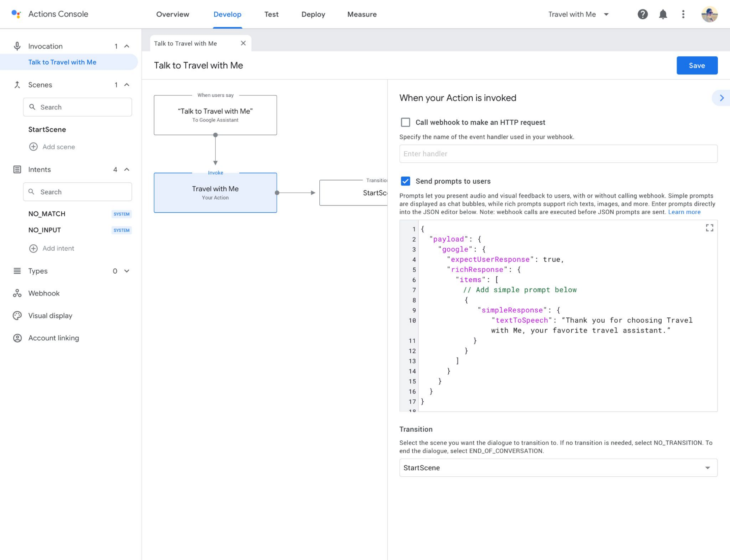
Task: Click the SYSTEM badge next to NO_MATCH
Action: pyautogui.click(x=121, y=214)
